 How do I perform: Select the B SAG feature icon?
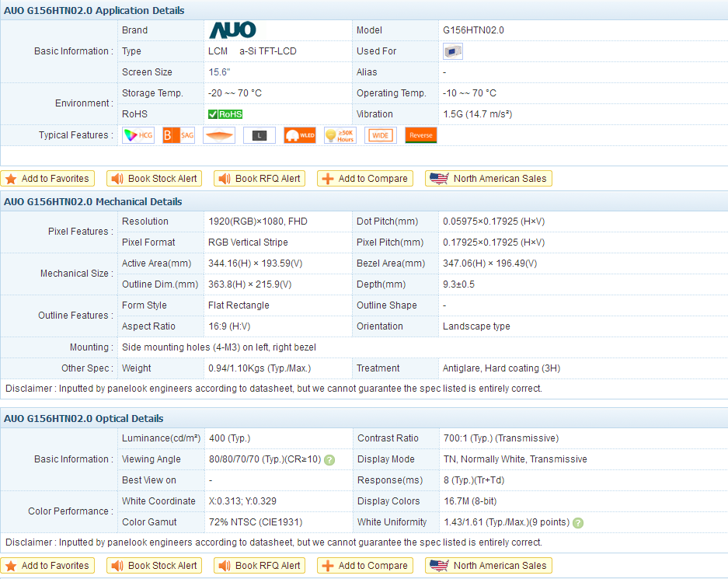[x=179, y=135]
